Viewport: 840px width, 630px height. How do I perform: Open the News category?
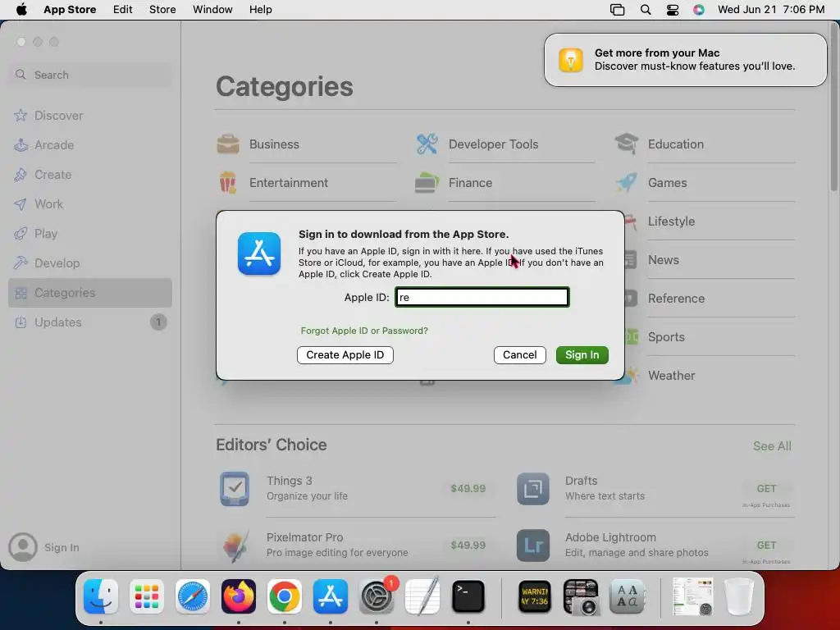click(x=663, y=260)
